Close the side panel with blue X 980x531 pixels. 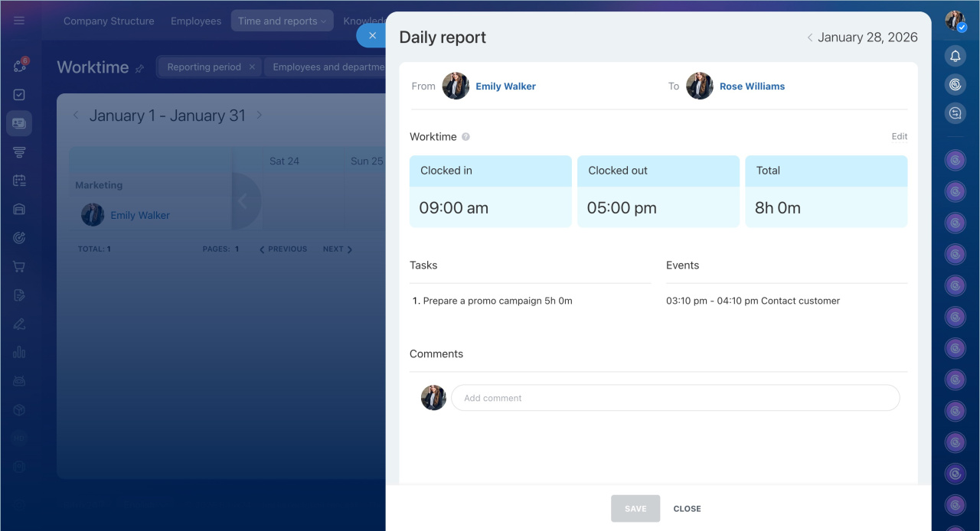click(x=372, y=35)
